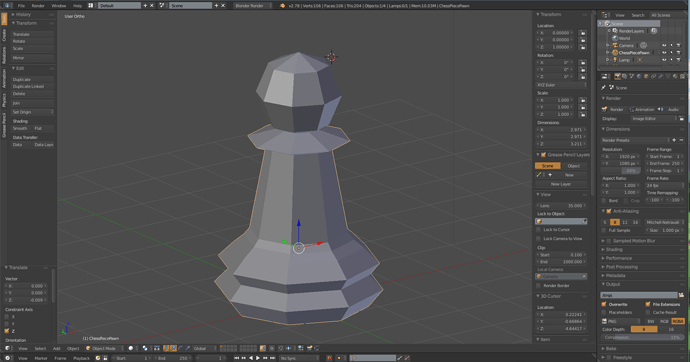Click the Lamp icon in outliner
The height and width of the screenshot is (362, 690).
coord(615,60)
